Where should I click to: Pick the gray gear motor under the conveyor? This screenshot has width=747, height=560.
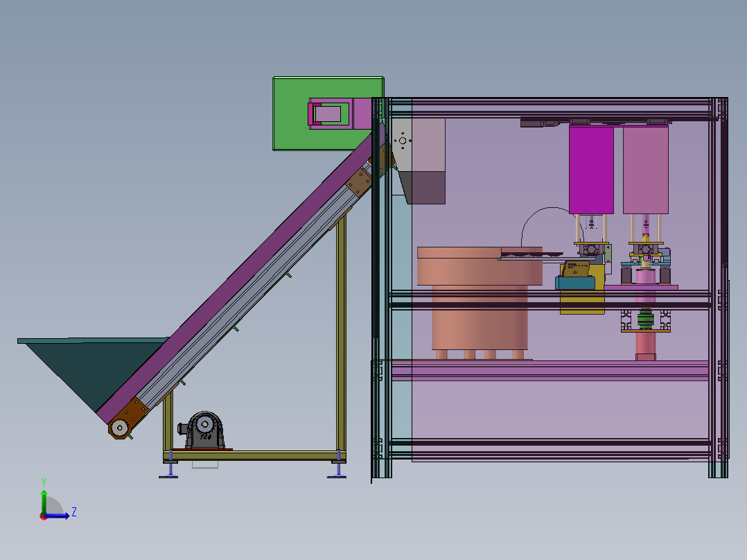(204, 430)
